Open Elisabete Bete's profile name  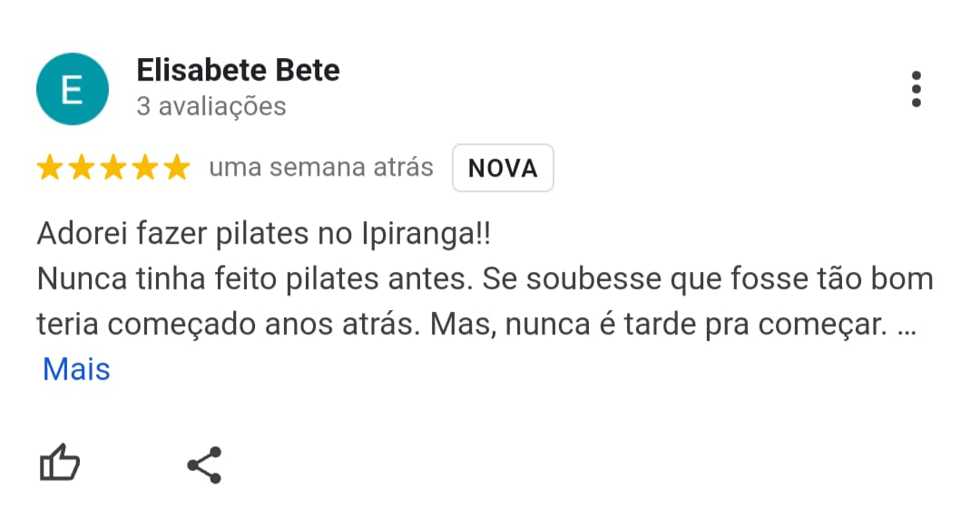tap(238, 70)
